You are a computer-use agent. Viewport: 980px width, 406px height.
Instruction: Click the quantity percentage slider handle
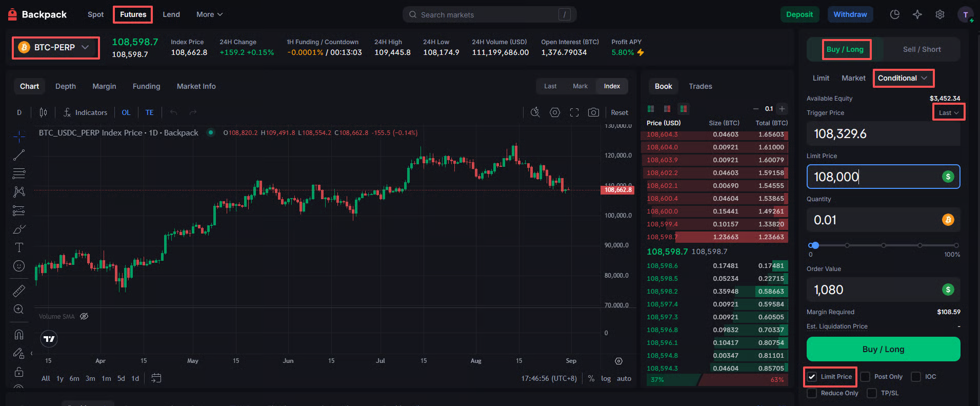click(x=815, y=245)
